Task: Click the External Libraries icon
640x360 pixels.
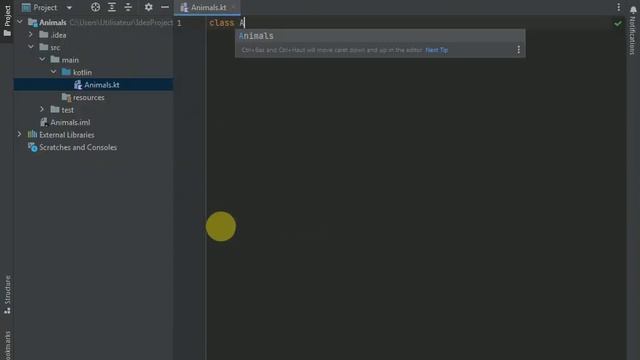Action: (x=32, y=134)
